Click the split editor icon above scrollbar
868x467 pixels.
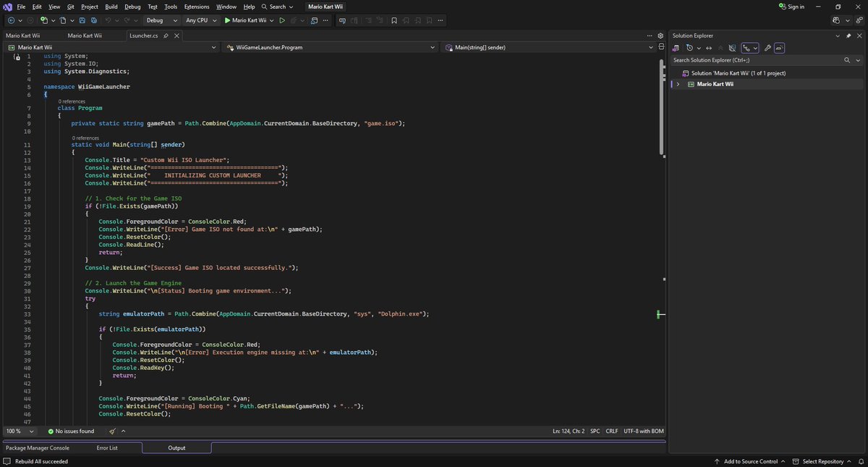661,46
